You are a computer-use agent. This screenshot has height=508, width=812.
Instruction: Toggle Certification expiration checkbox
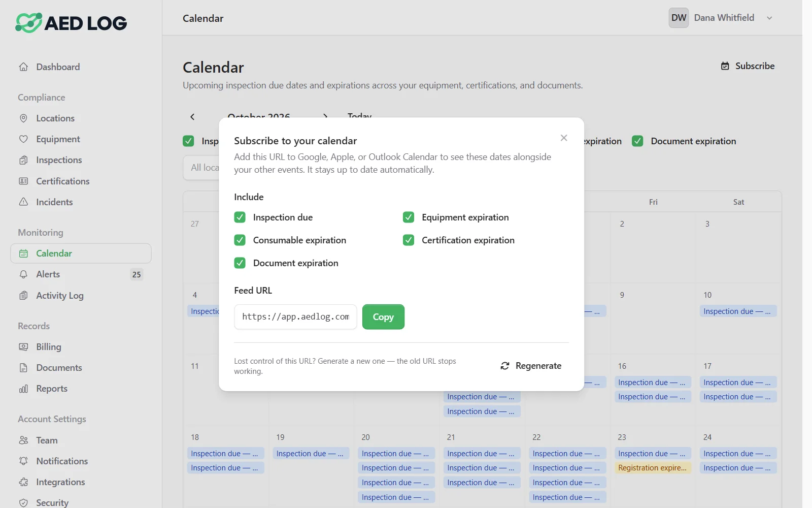409,240
